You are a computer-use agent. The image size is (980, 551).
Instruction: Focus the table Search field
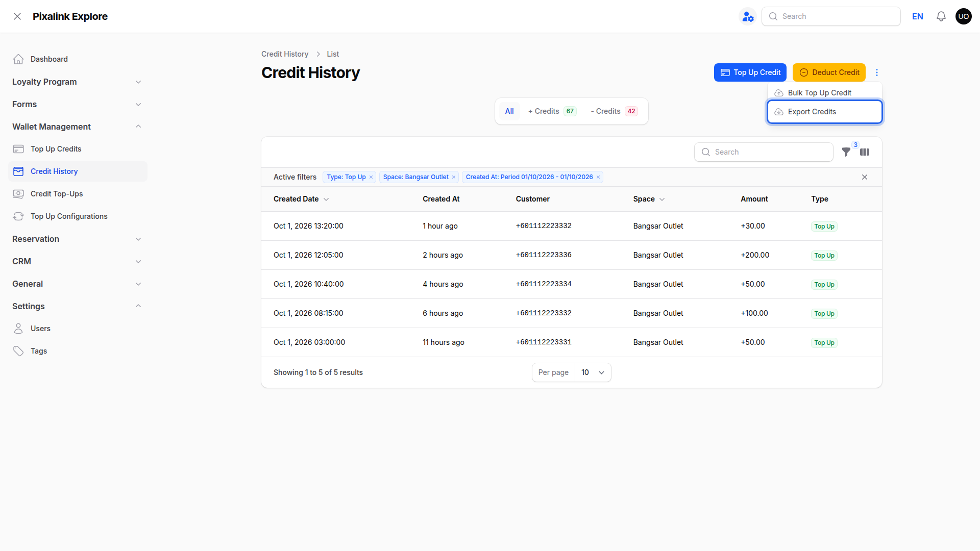(764, 152)
